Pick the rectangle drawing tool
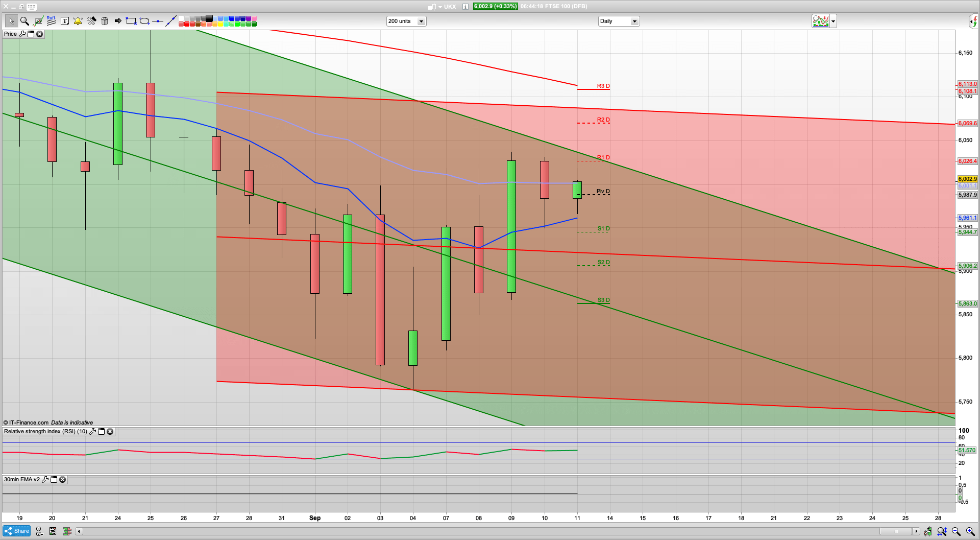Image resolution: width=980 pixels, height=540 pixels. (130, 21)
